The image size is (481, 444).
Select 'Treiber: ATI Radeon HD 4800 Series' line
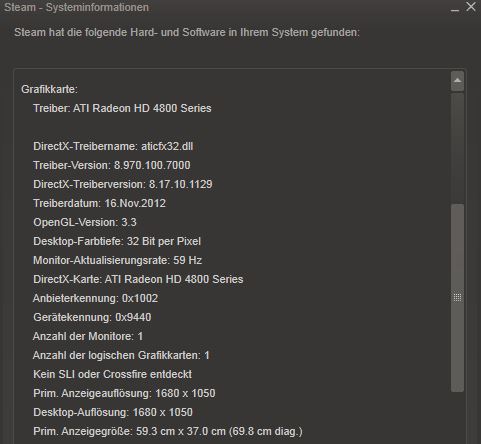click(122, 108)
